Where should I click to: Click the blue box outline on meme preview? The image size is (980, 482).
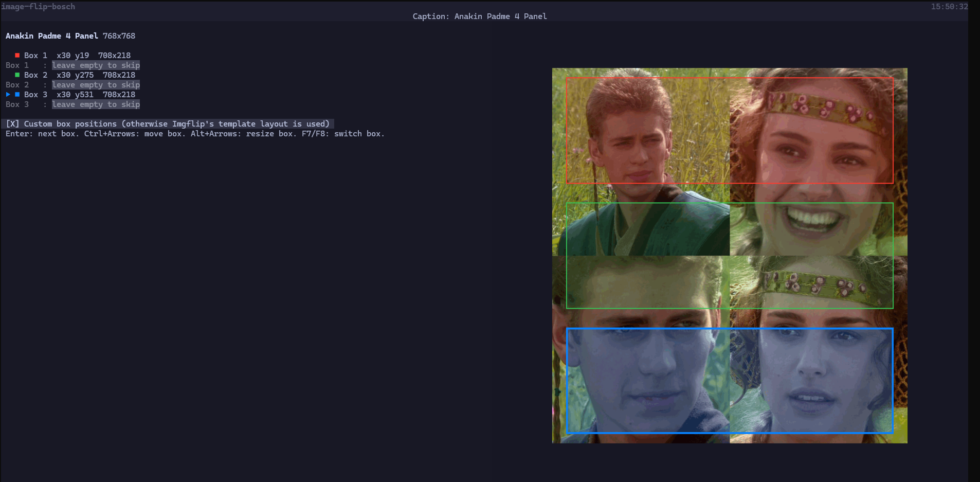(x=730, y=381)
